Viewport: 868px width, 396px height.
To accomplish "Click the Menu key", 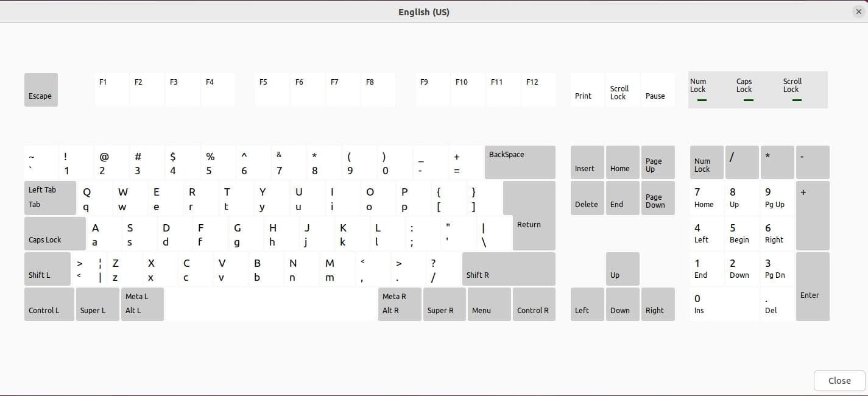I will 489,304.
